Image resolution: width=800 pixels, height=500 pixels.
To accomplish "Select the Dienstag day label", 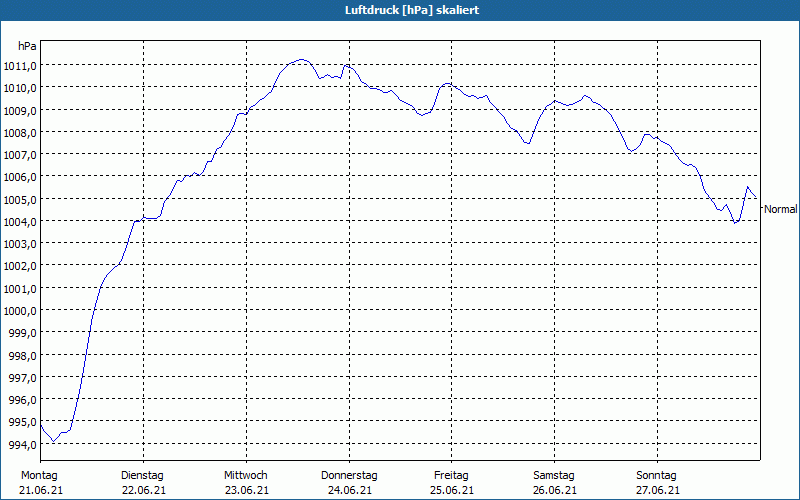I will click(142, 476).
